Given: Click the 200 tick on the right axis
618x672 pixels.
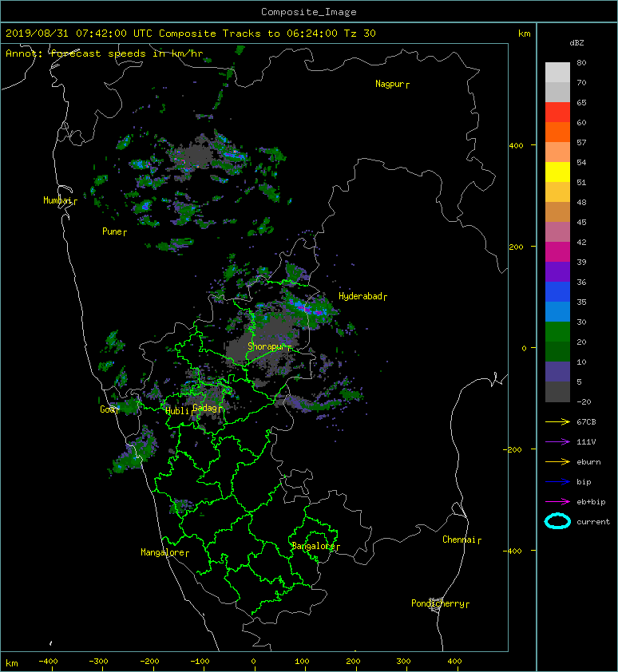Looking at the screenshot, I should click(517, 247).
